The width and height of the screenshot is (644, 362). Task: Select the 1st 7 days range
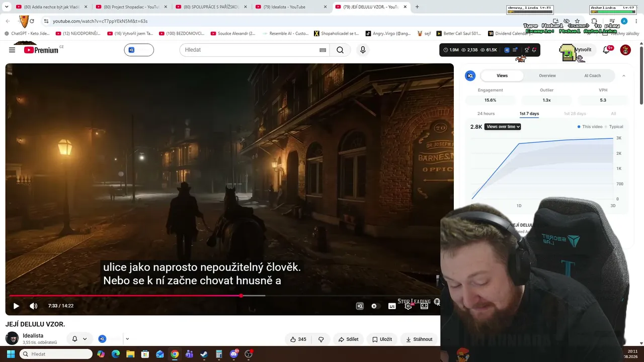coord(529,114)
